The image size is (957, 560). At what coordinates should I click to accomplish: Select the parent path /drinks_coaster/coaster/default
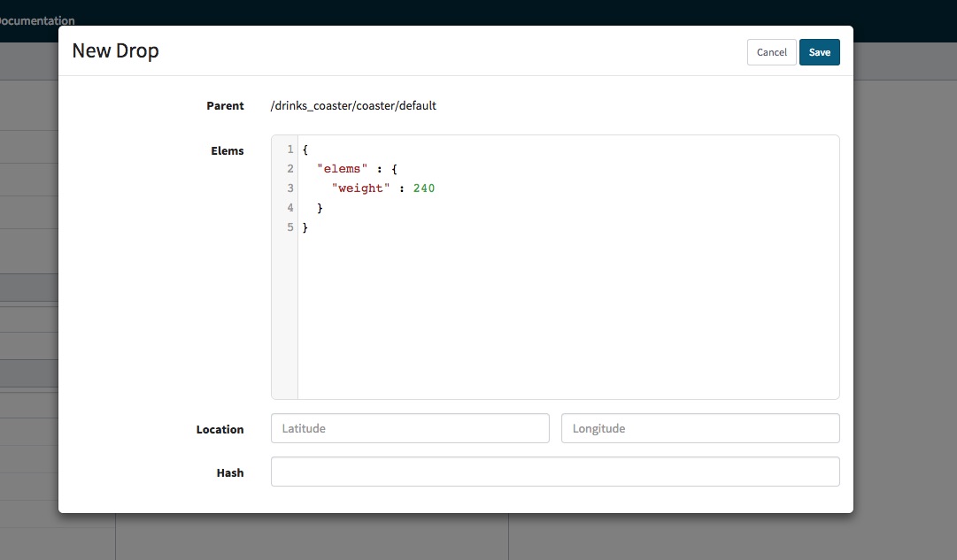click(x=353, y=105)
